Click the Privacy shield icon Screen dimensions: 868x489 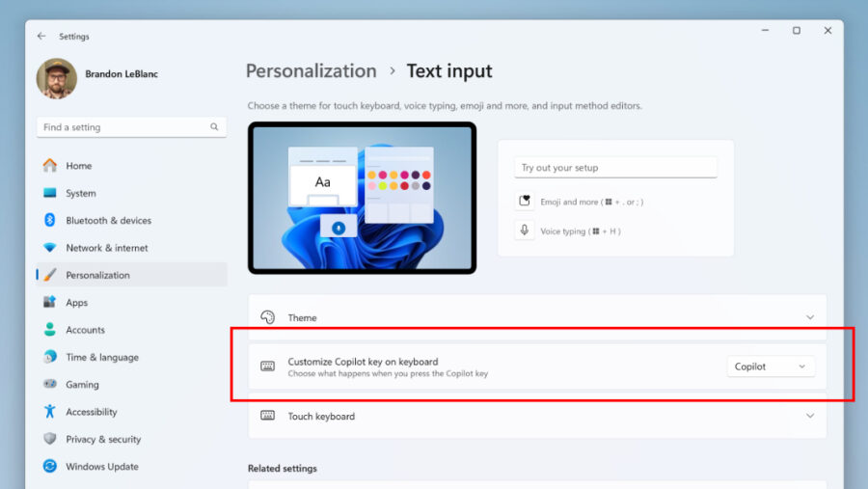[50, 439]
